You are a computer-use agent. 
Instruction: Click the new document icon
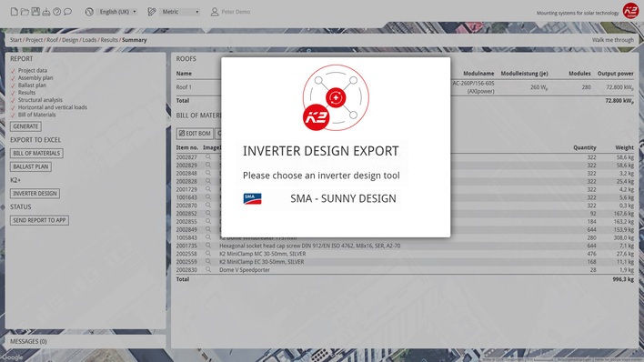(14, 12)
